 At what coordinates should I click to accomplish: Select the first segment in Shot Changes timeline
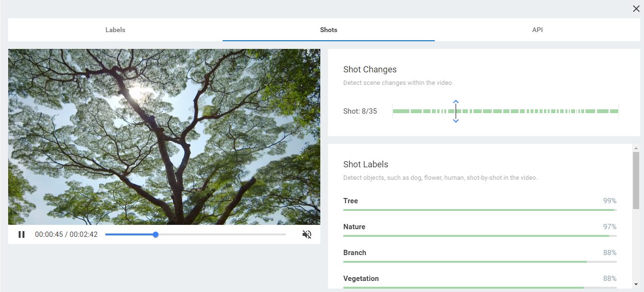(401, 111)
